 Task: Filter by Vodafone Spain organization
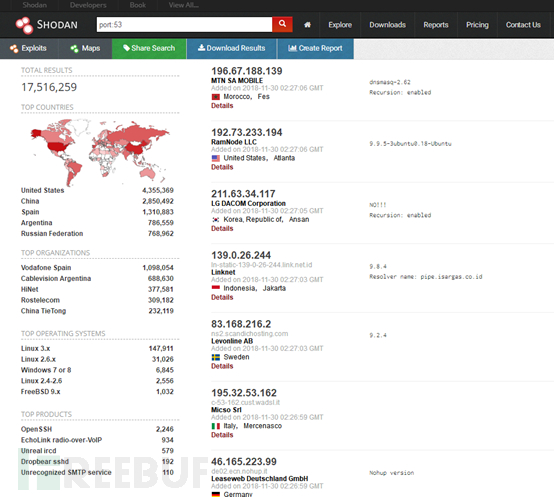(x=46, y=268)
